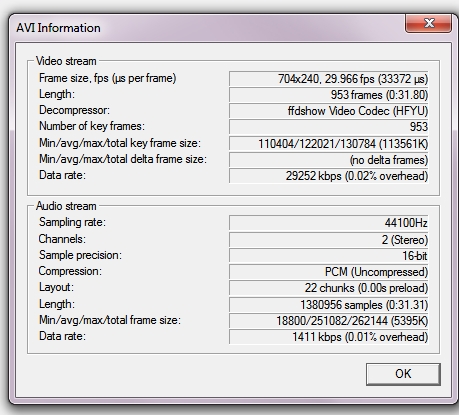The width and height of the screenshot is (459, 415).
Task: Select the ffdshow Video Codec decompressor field
Action: tap(329, 111)
